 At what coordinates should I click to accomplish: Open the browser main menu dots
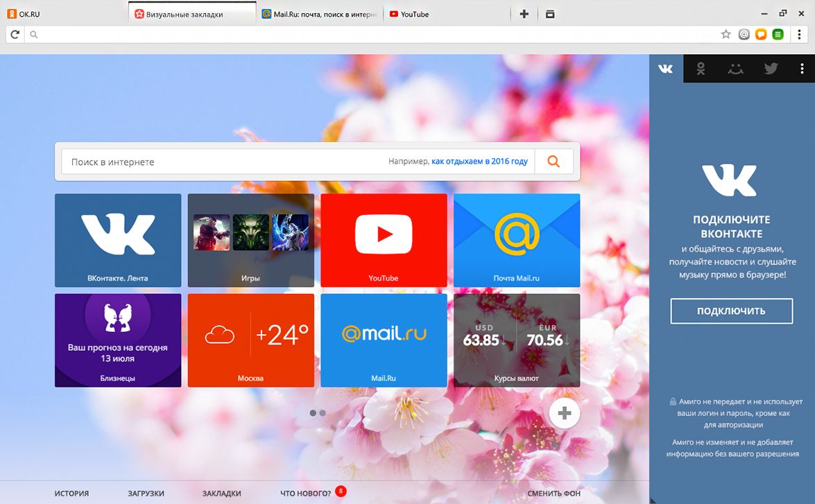[800, 34]
